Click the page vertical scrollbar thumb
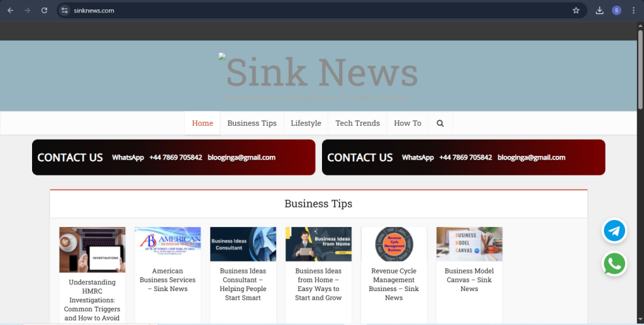 (640, 70)
